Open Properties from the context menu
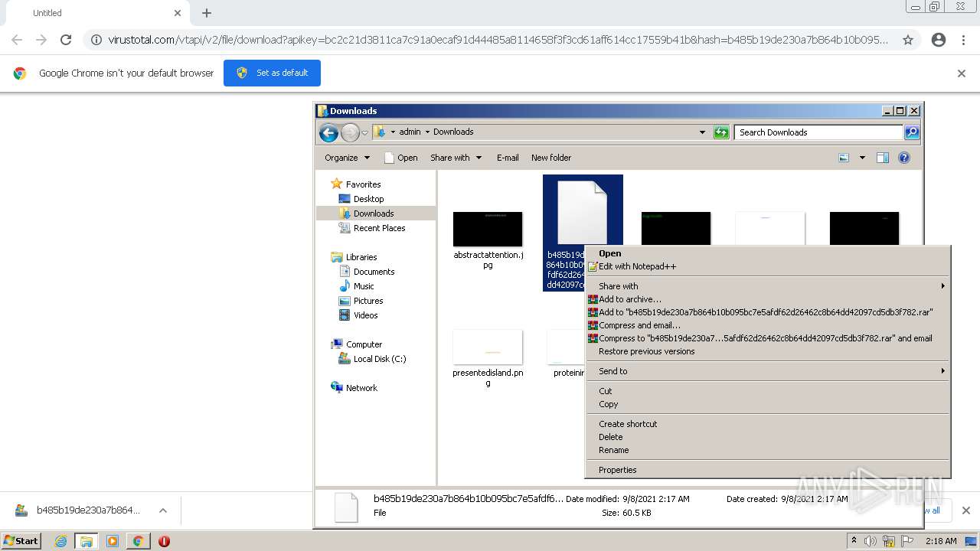 pos(768,470)
